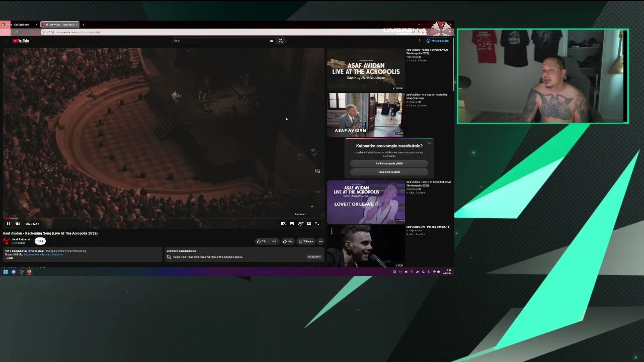Share the video with Jaa button
The width and height of the screenshot is (644, 362).
point(288,241)
